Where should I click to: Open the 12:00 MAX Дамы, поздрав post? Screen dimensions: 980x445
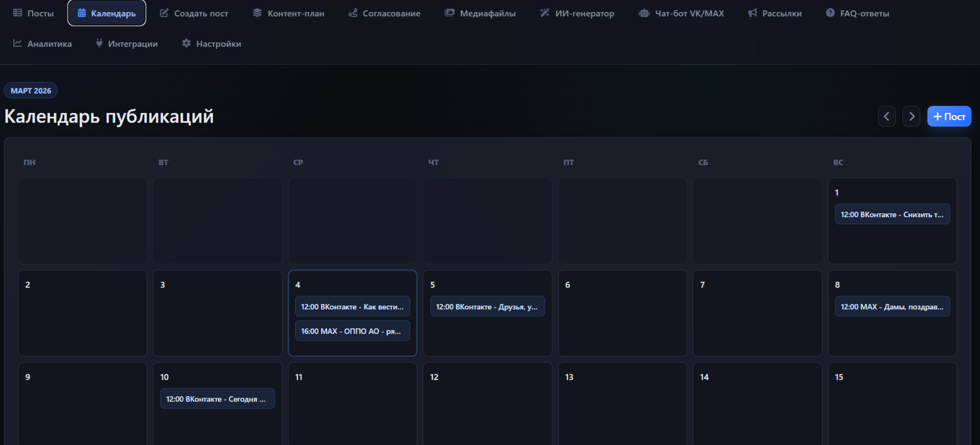(x=892, y=307)
